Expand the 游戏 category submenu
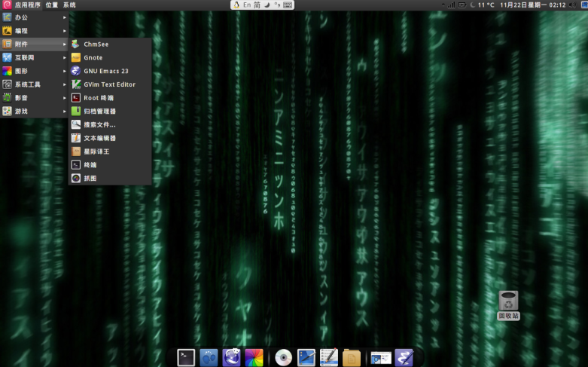 34,111
